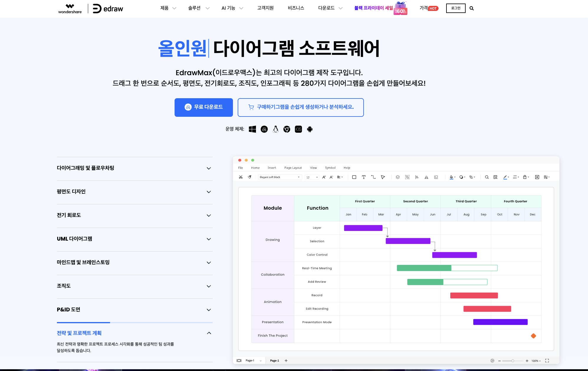The width and height of the screenshot is (588, 371).
Task: Click the macOS operating system icon
Action: pyautogui.click(x=264, y=129)
